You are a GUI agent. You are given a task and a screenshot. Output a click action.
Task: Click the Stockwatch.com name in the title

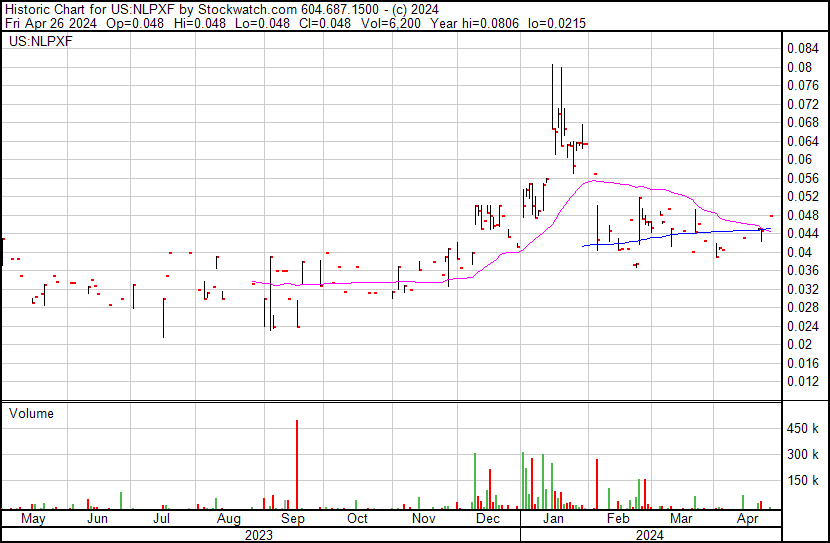tap(247, 10)
